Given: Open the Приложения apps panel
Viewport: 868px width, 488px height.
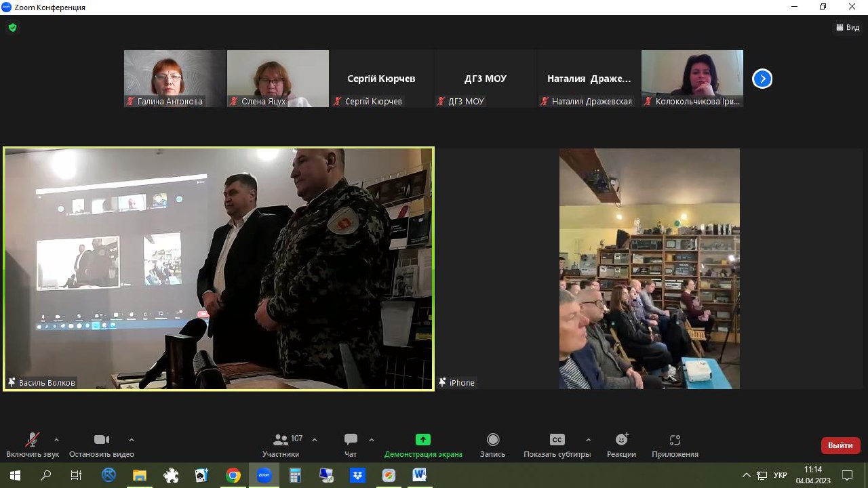Looking at the screenshot, I should 675,445.
